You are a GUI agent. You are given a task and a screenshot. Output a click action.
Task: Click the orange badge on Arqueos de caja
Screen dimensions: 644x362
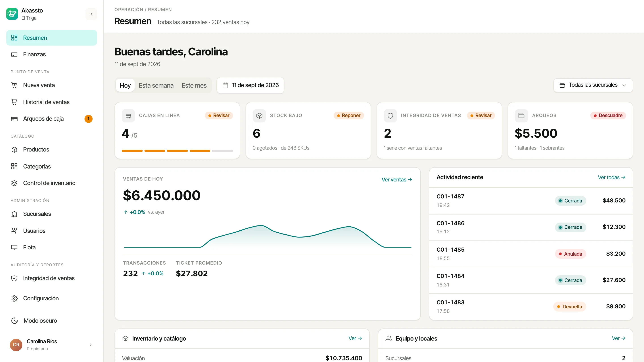click(x=89, y=119)
